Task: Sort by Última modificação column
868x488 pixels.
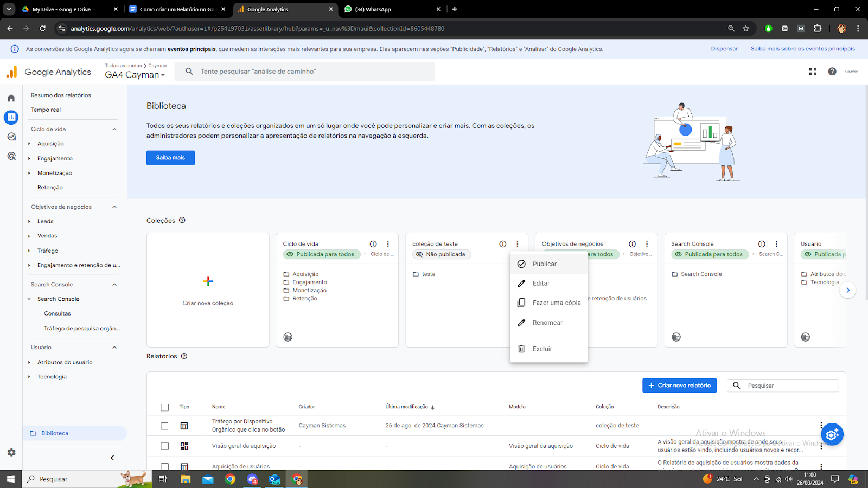Action: (x=410, y=407)
